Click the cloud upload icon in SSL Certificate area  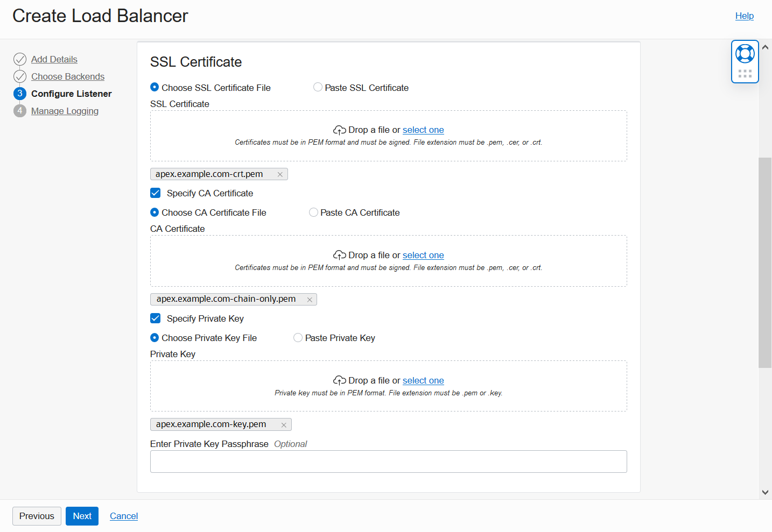[x=339, y=130]
